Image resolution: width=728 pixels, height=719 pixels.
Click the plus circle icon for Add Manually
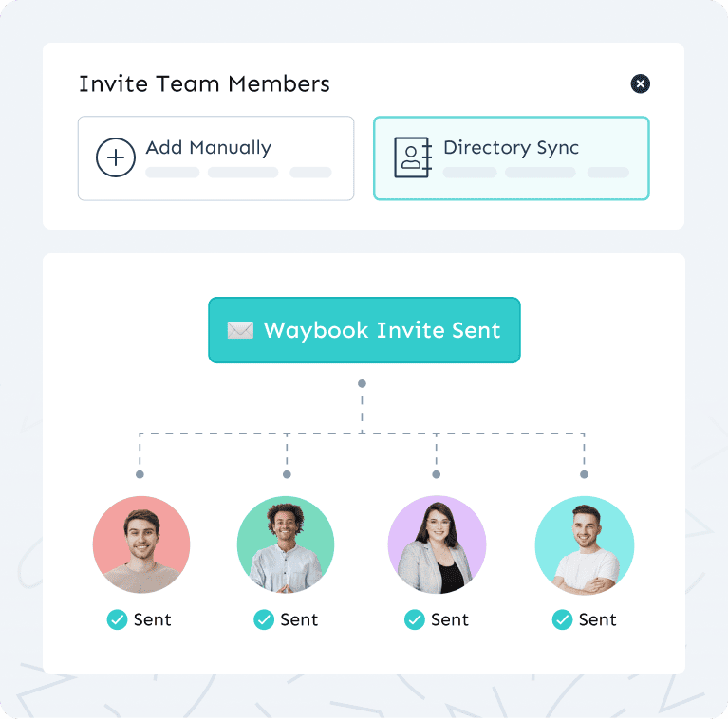[116, 157]
